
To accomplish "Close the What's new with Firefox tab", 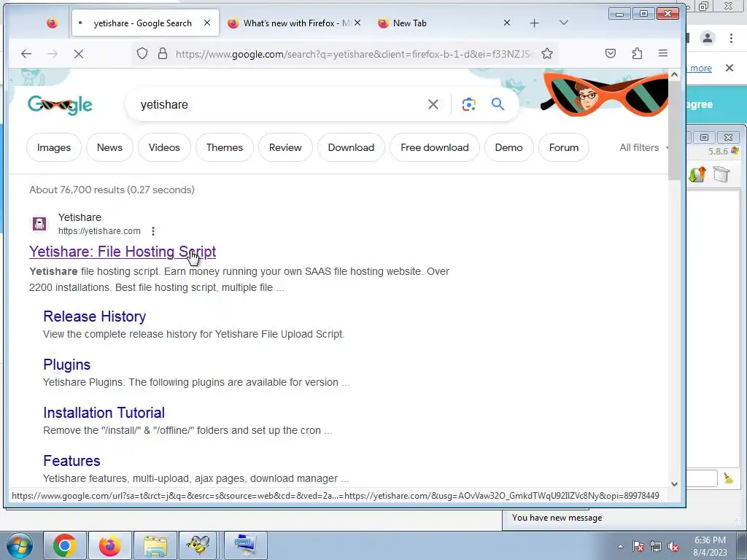I will (x=357, y=23).
